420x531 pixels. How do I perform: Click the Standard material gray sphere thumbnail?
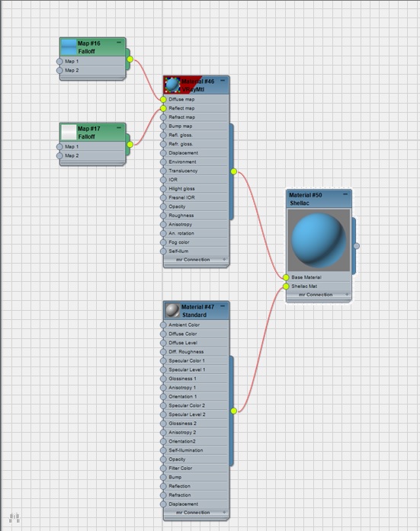[x=172, y=311]
